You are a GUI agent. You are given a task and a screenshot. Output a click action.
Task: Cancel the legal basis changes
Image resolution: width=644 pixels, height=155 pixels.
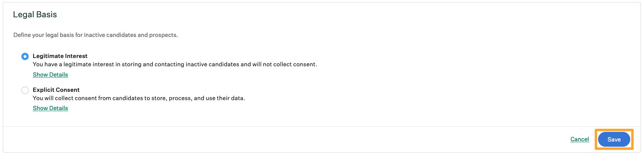[579, 139]
